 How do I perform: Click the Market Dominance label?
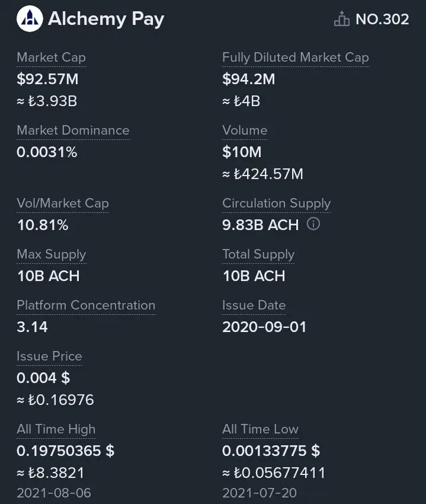73,130
